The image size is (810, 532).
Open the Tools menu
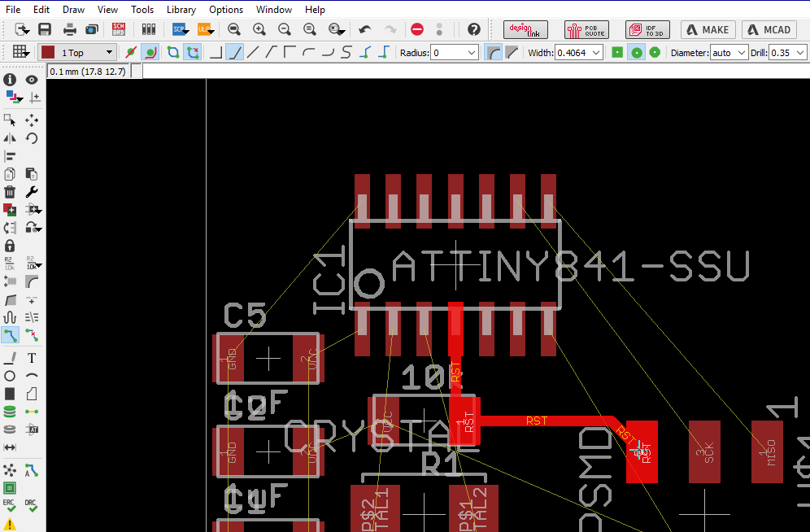[142, 9]
